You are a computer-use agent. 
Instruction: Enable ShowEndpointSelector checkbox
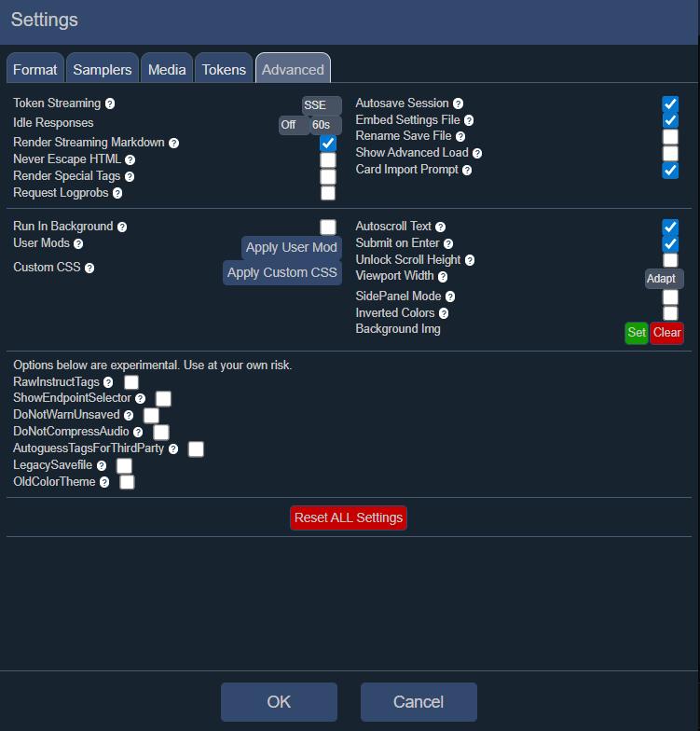coord(163,399)
